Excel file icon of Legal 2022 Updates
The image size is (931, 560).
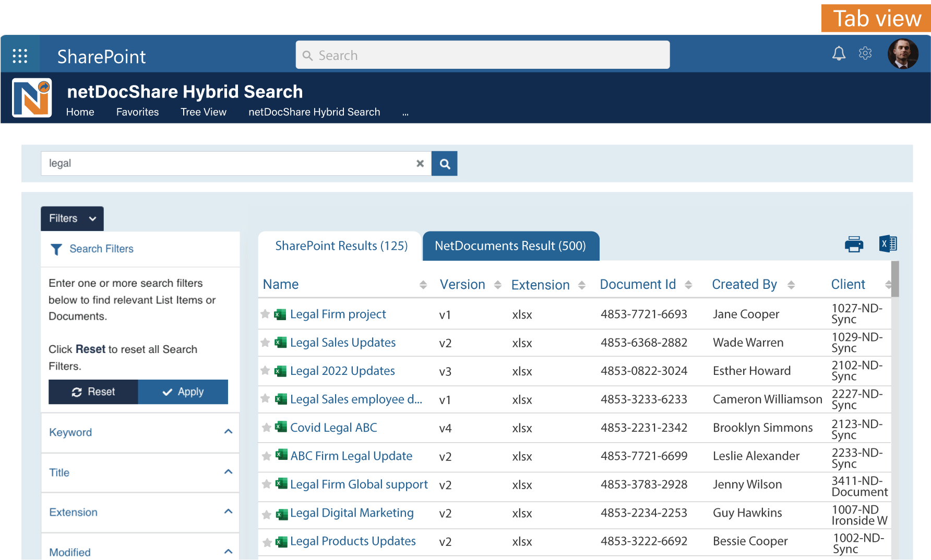coord(281,371)
